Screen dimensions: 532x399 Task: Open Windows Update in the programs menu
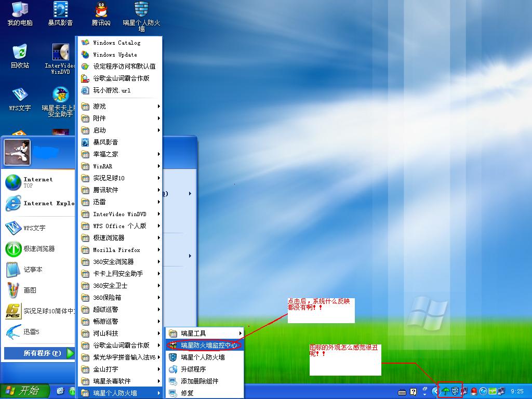tap(120, 54)
